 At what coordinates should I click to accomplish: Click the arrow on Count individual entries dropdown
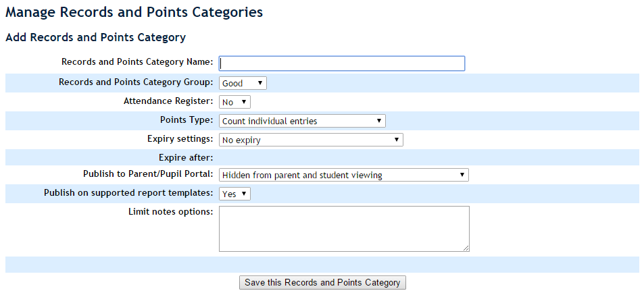pos(379,121)
